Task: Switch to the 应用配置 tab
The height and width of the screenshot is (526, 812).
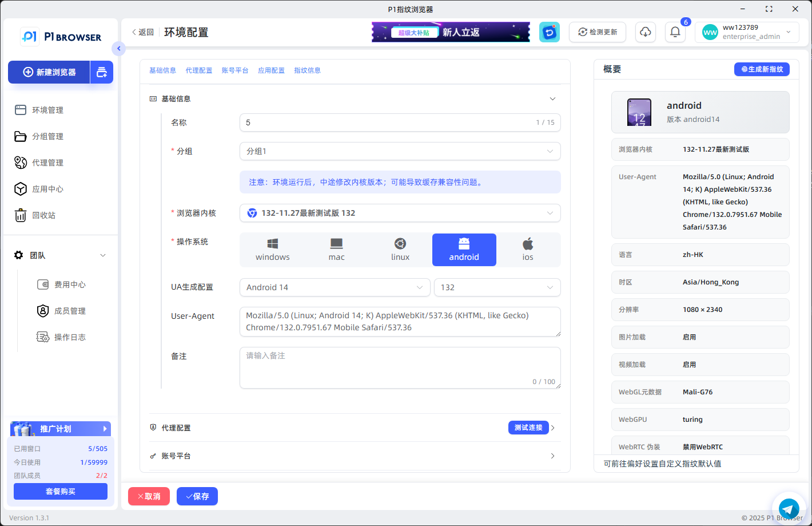Action: coord(271,69)
